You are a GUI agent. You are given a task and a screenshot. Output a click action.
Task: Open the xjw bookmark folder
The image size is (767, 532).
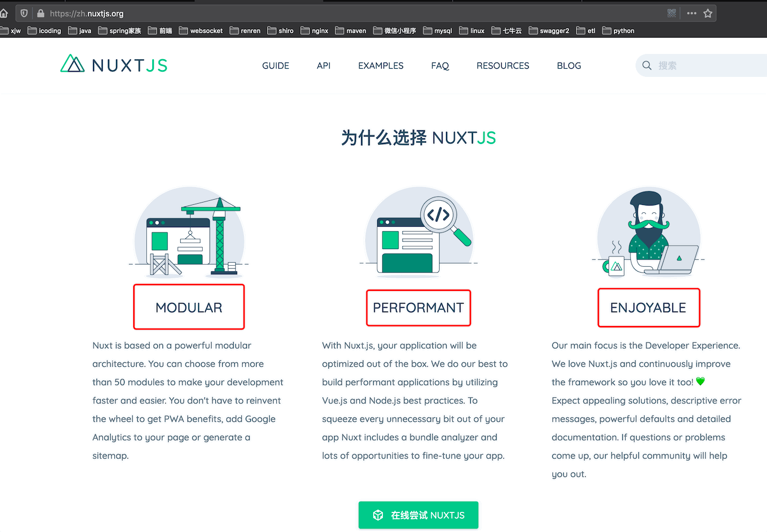coord(10,31)
